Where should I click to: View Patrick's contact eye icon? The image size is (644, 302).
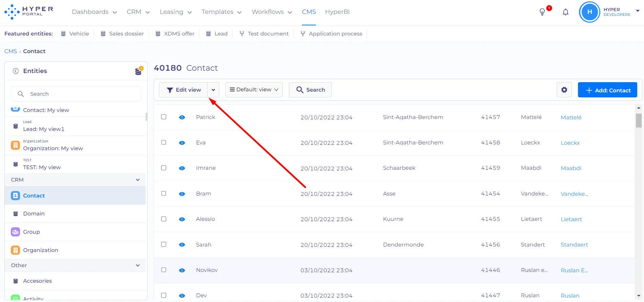point(182,117)
